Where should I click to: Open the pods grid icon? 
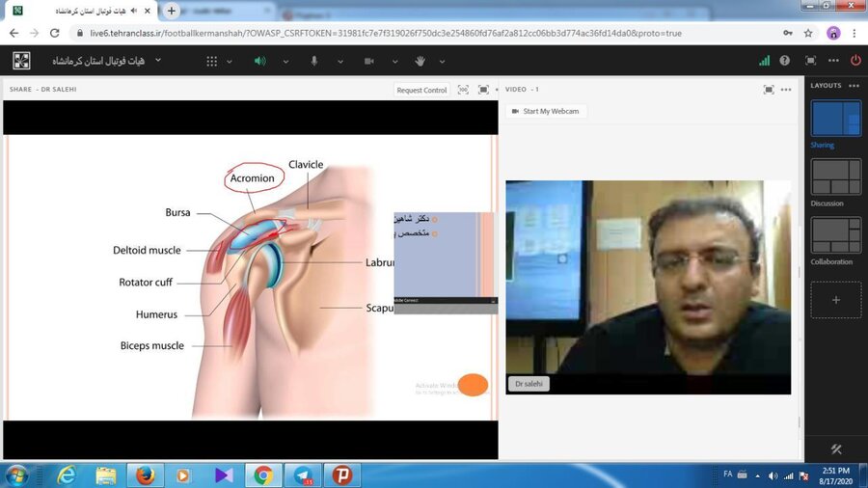tap(212, 61)
